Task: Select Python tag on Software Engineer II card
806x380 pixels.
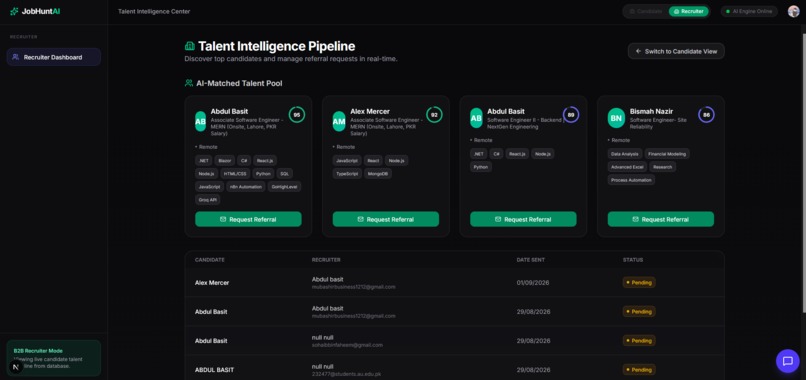Action: [481, 167]
